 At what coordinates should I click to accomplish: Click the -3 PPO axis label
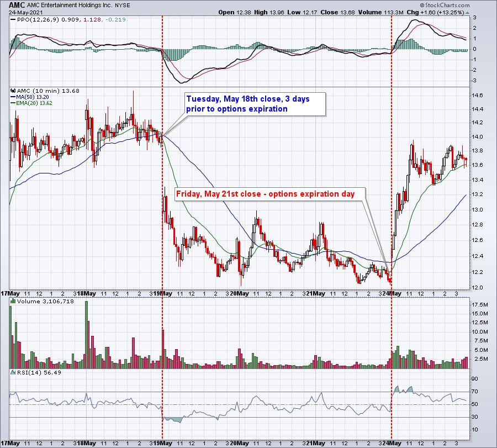[x=474, y=81]
